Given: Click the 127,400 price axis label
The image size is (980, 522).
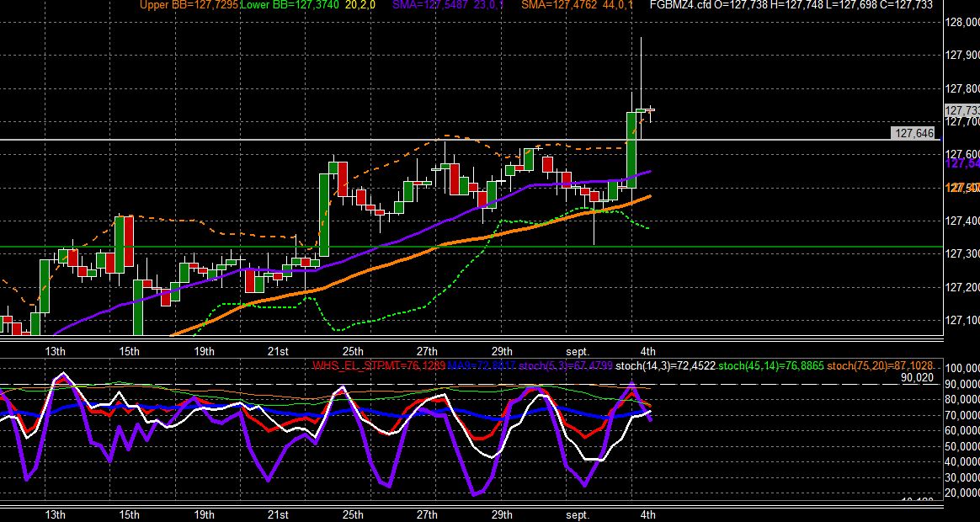Looking at the screenshot, I should tap(961, 221).
